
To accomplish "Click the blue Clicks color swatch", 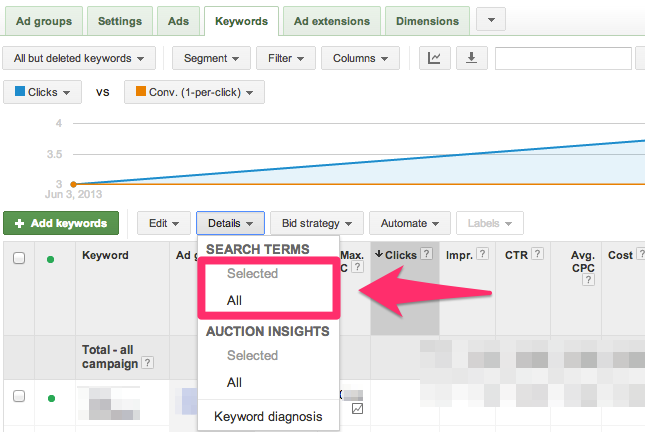I will 20,91.
